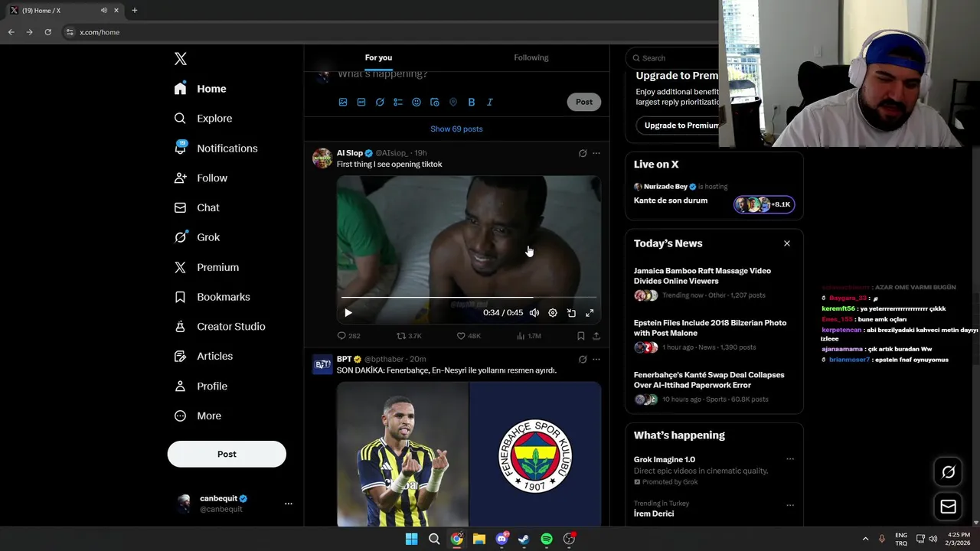Enter fullscreen on the video
The width and height of the screenshot is (980, 551).
590,312
